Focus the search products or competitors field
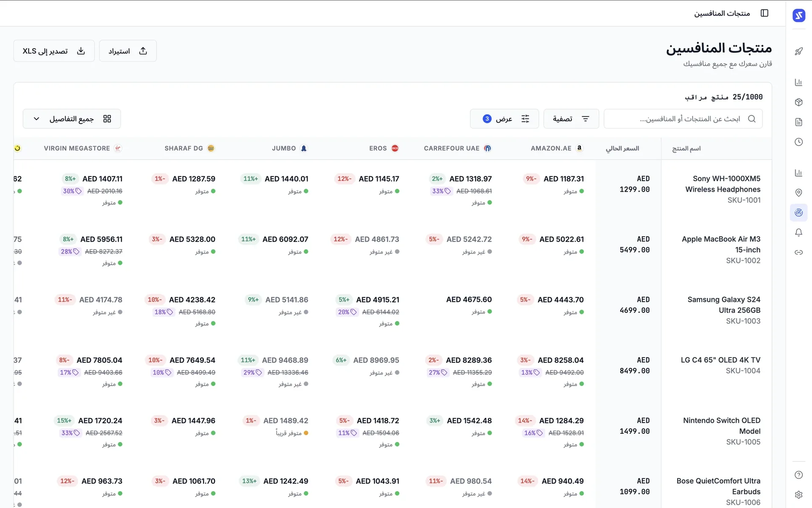 coord(683,119)
